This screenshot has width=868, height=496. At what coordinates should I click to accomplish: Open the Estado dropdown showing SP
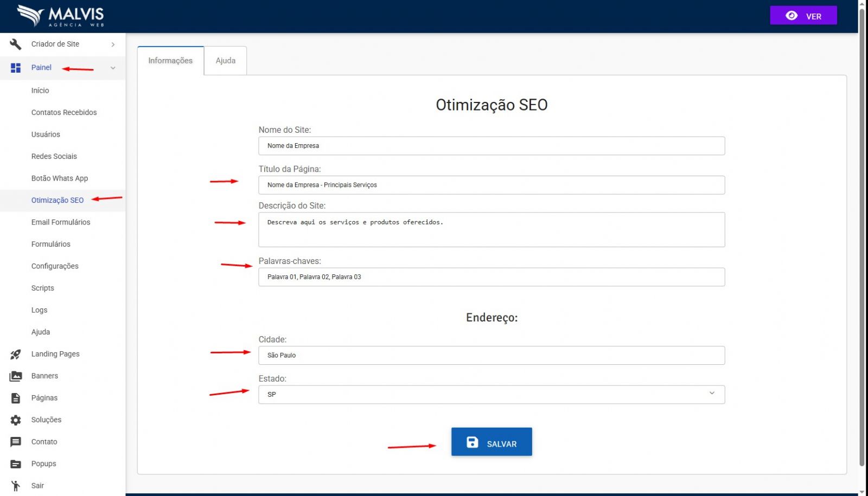(491, 394)
